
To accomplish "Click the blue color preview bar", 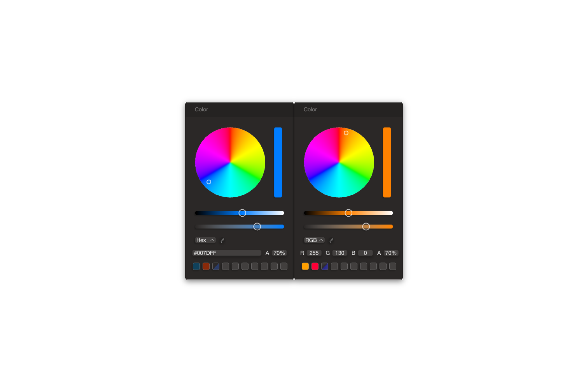I will [x=278, y=162].
